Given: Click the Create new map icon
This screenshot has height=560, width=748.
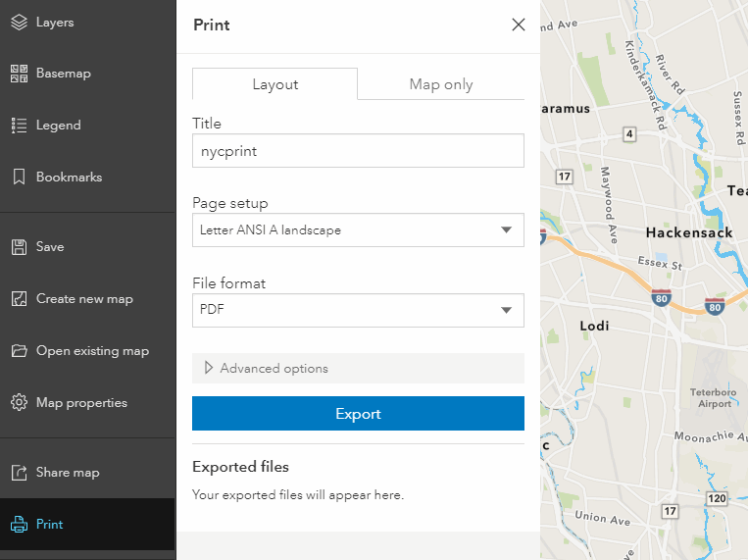Looking at the screenshot, I should click(x=19, y=299).
